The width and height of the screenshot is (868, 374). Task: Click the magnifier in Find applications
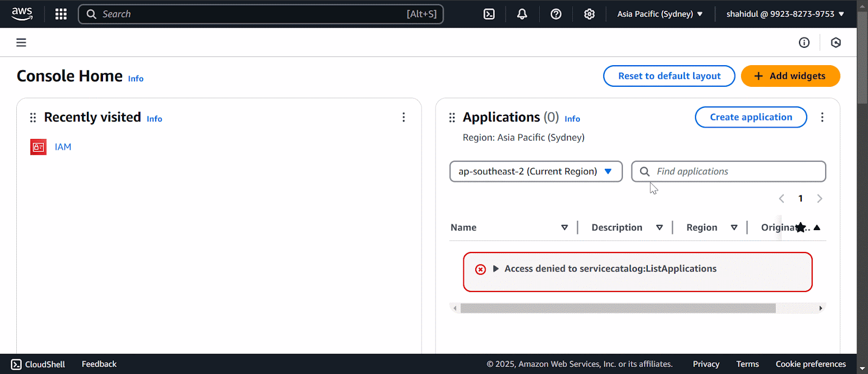tap(644, 172)
